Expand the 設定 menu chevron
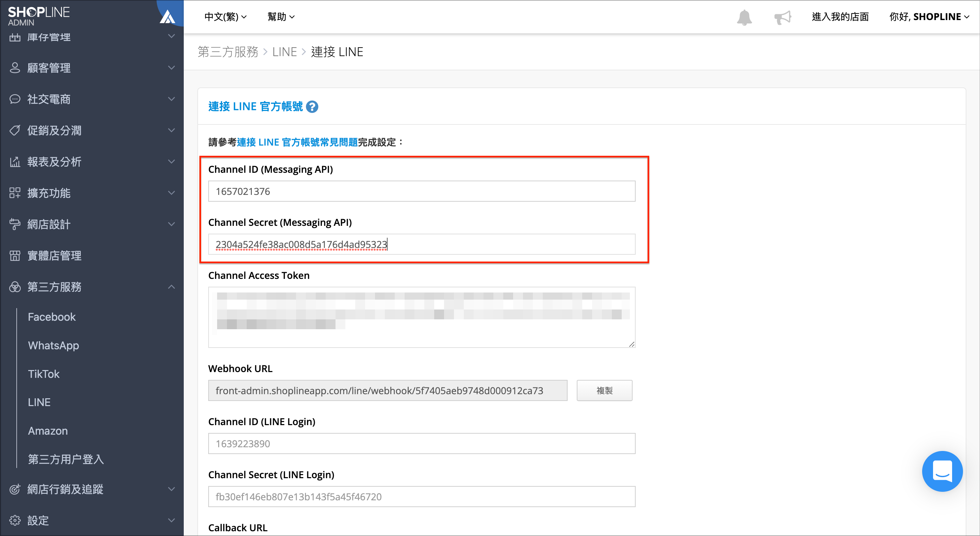Screen dimensions: 980x536 (171, 520)
